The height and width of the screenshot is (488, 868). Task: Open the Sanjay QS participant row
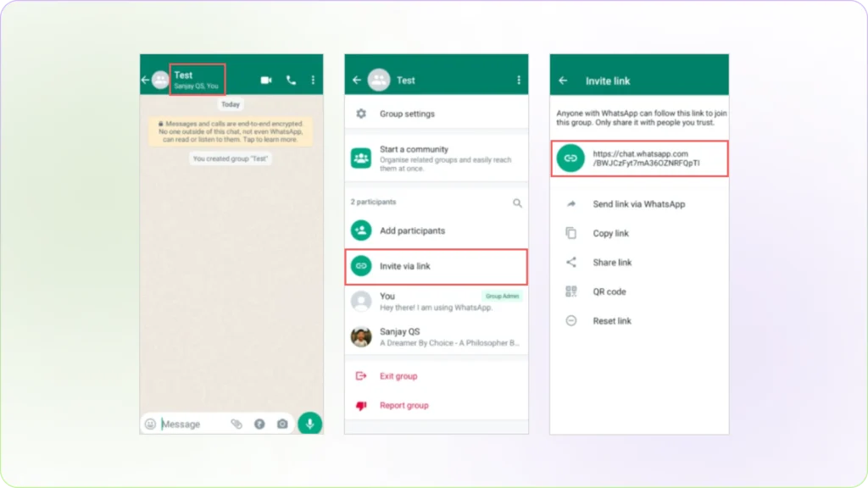pos(437,337)
